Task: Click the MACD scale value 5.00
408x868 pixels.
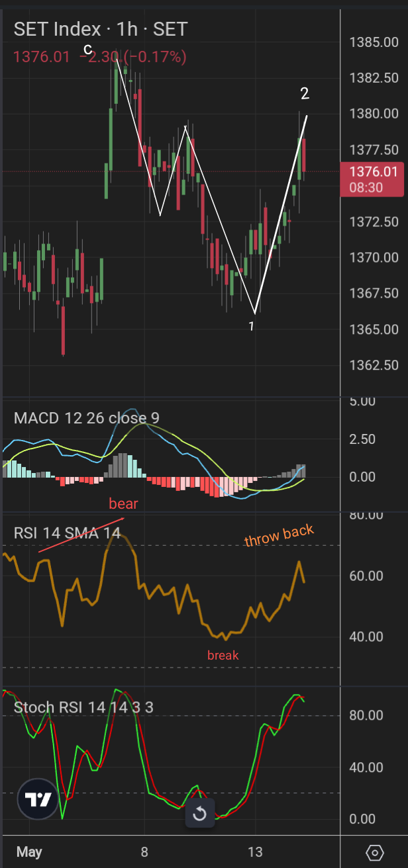Action: [362, 402]
